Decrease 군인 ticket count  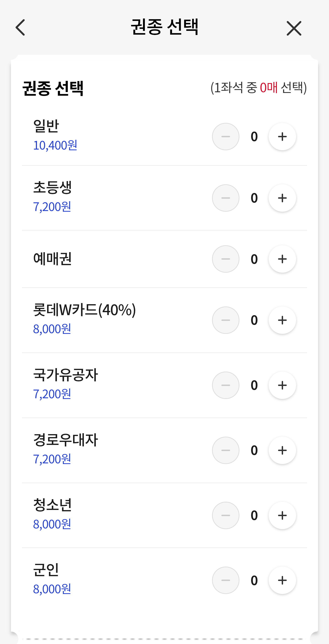[x=226, y=580]
